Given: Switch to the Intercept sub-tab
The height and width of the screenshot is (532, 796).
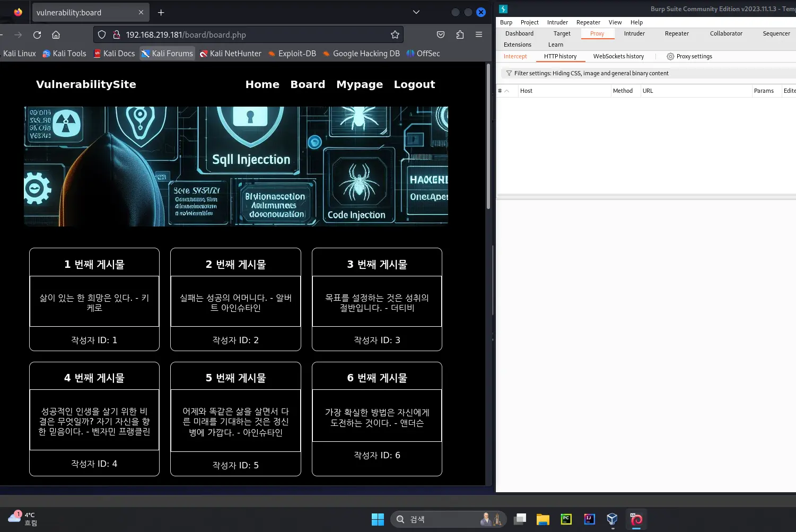Looking at the screenshot, I should (515, 56).
